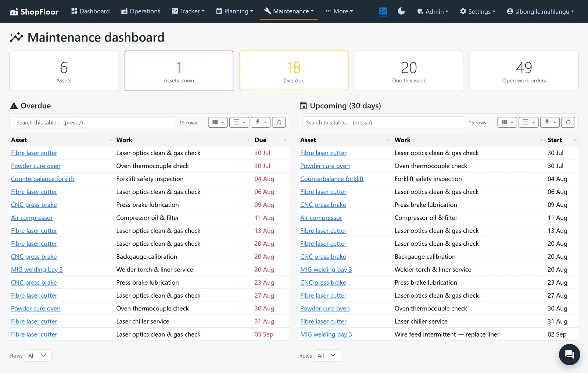The image size is (588, 373).
Task: Open CNC press brake due 09 Aug overdue
Action: pos(34,205)
